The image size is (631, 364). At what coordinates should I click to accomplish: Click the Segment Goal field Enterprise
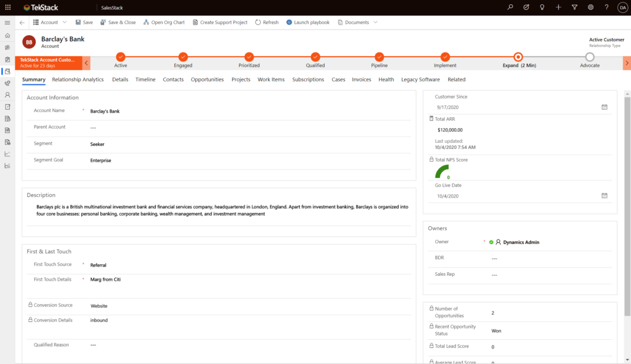coord(100,160)
